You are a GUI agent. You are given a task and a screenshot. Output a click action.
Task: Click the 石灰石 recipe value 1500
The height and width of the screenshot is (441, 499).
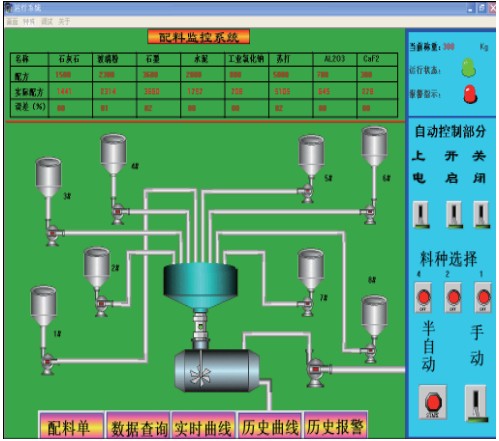pyautogui.click(x=63, y=75)
